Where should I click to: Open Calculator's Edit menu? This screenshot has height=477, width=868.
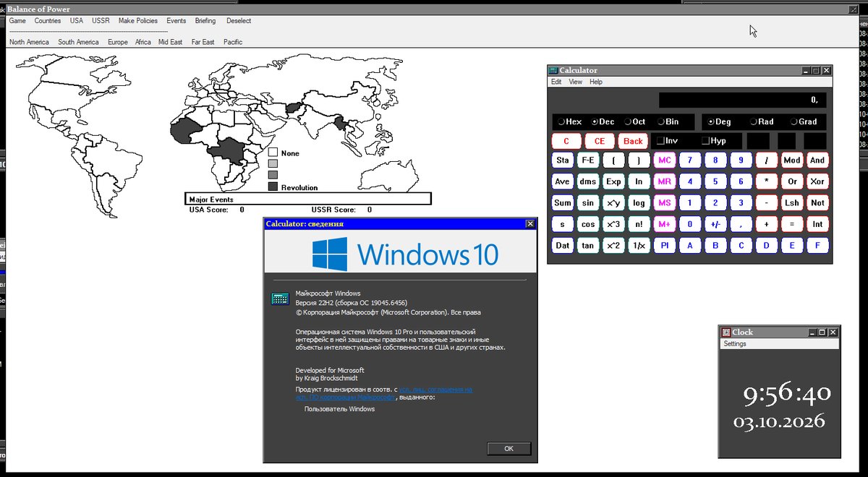pos(556,82)
